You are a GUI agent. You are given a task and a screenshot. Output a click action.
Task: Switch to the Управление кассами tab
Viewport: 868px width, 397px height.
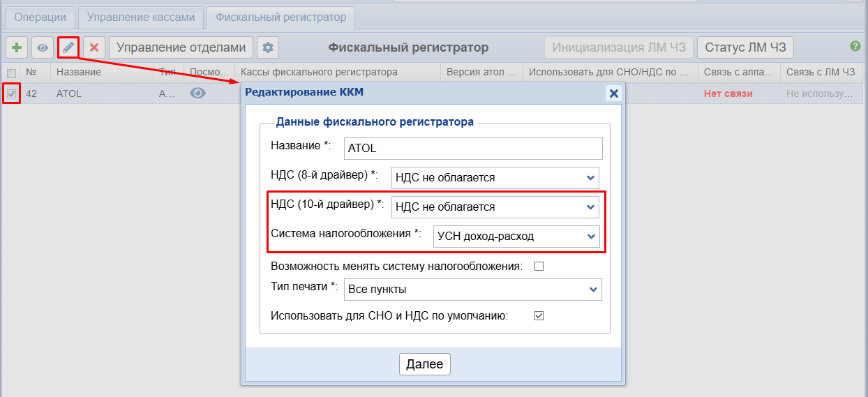click(x=141, y=17)
